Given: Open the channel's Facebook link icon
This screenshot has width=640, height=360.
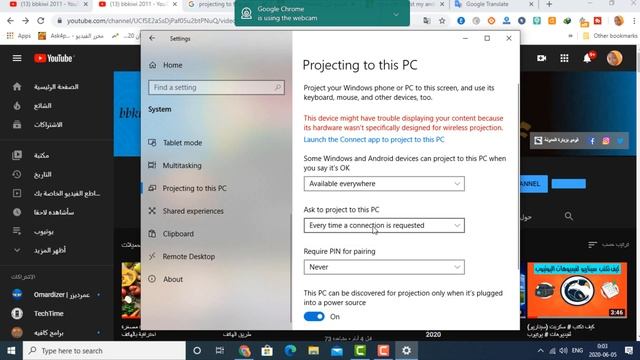Looking at the screenshot, I should (592, 141).
